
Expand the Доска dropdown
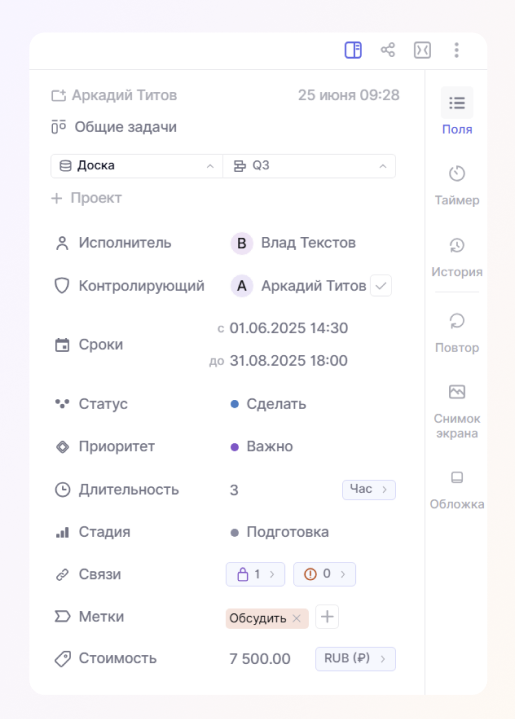point(137,166)
